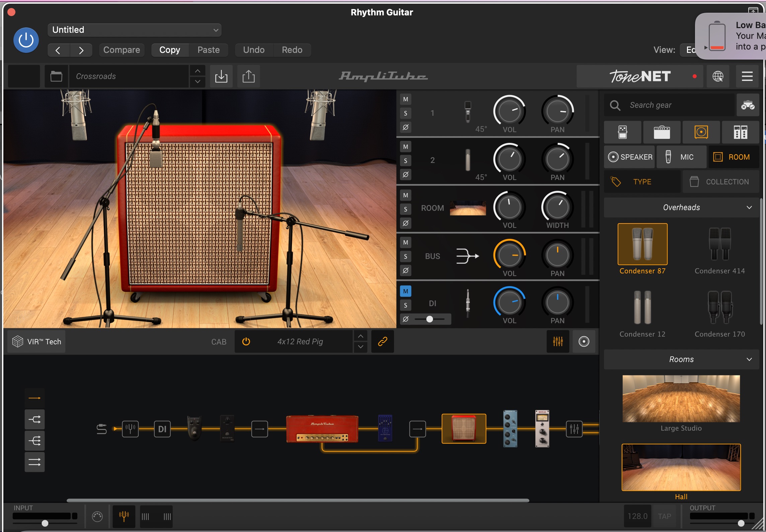Select the Hall room thumbnail
This screenshot has width=766, height=532.
click(x=681, y=467)
